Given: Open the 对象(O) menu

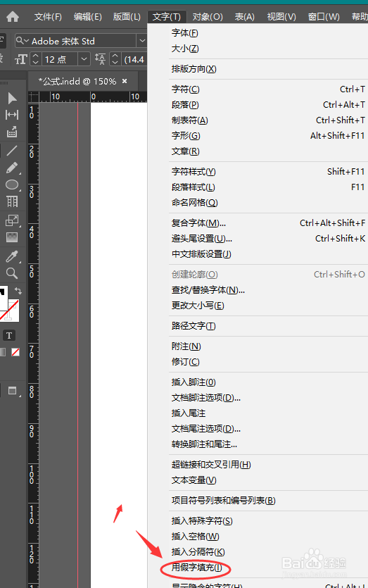Looking at the screenshot, I should pos(208,17).
